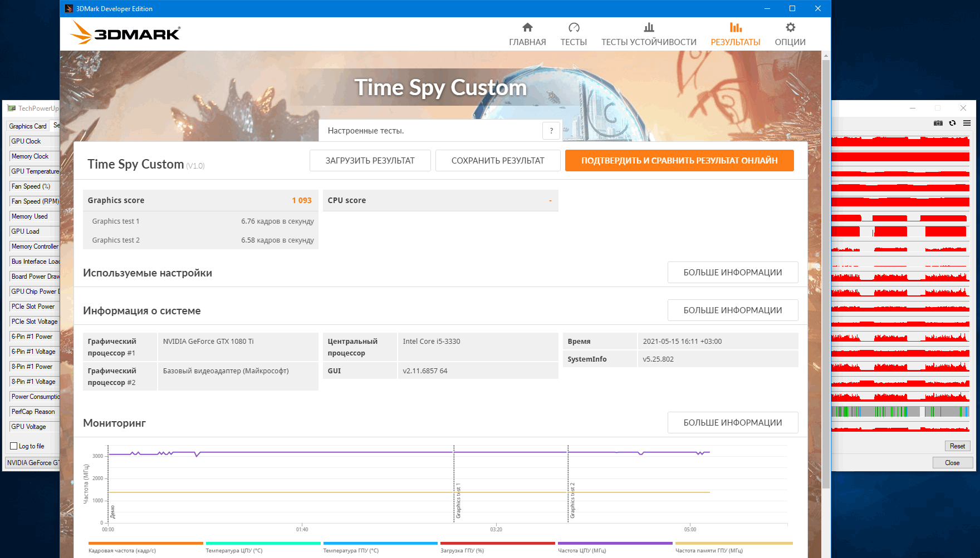Click the GPU-Z refresh icon
Screen dimensions: 980x558
(953, 123)
